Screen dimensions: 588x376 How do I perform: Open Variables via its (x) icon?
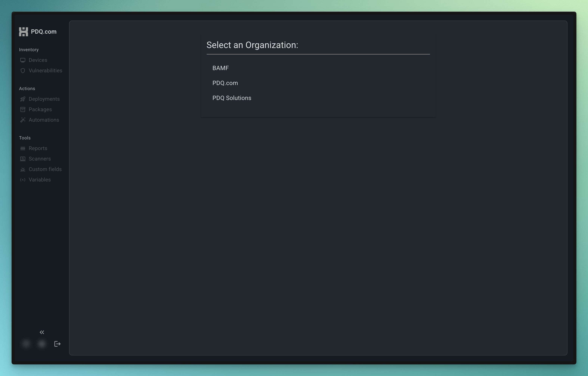point(23,180)
